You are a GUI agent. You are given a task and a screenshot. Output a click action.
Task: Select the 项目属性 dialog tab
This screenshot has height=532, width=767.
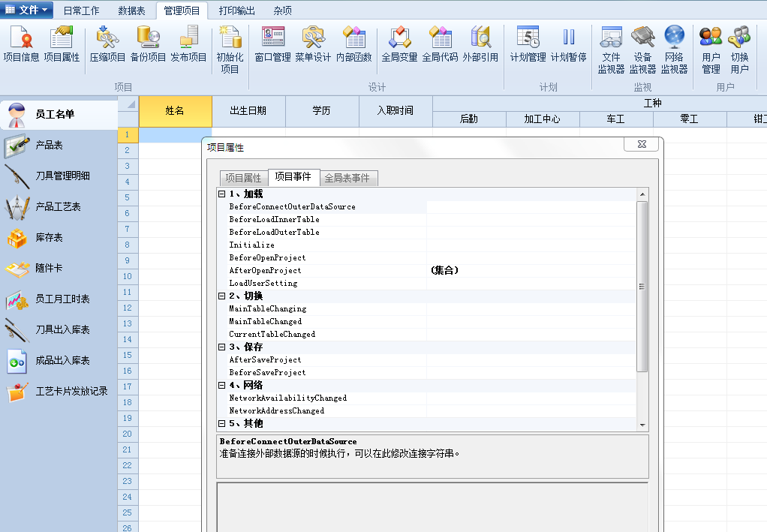click(x=243, y=179)
